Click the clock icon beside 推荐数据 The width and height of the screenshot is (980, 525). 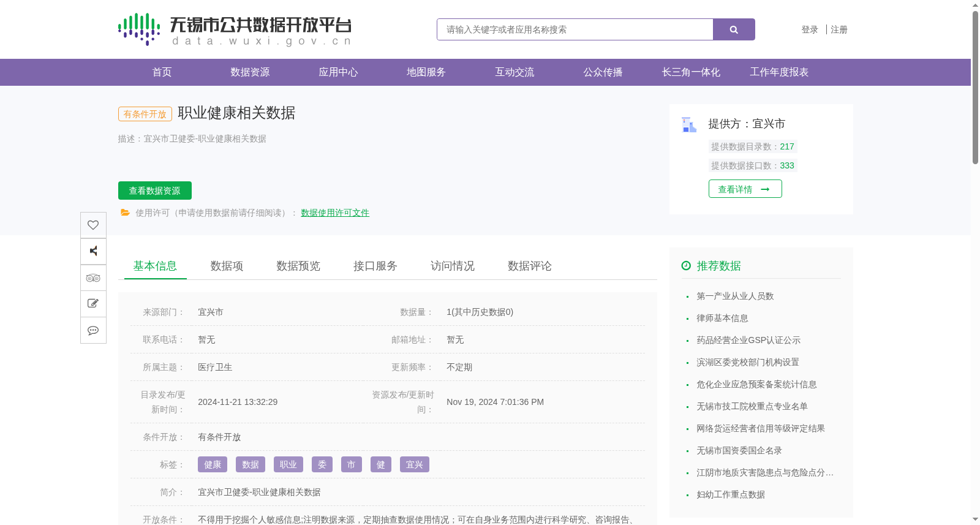pyautogui.click(x=686, y=266)
